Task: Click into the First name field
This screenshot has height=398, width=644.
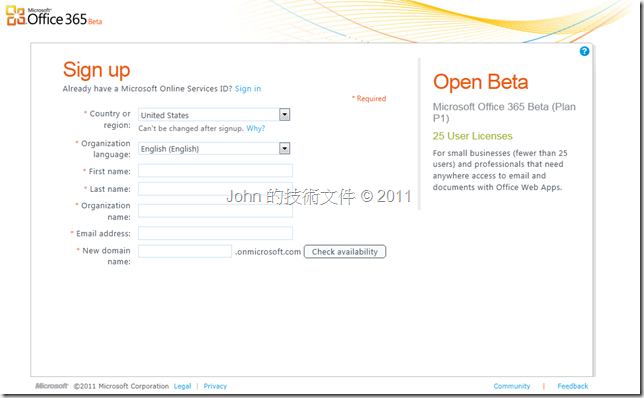Action: [215, 170]
